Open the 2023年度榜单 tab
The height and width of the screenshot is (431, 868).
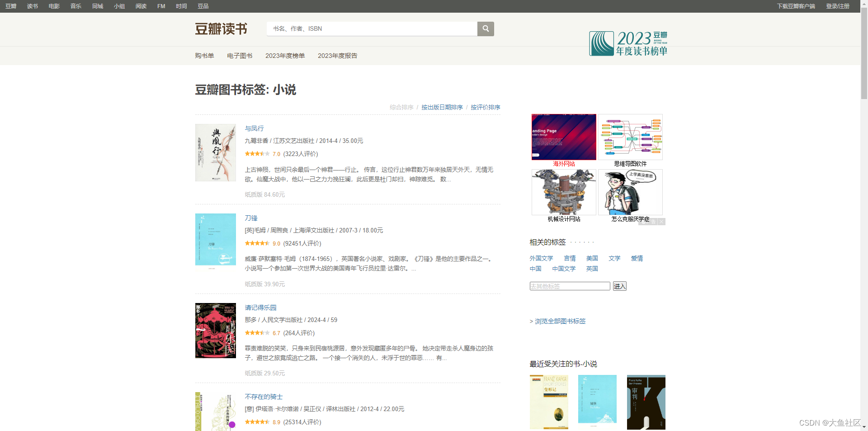(285, 56)
